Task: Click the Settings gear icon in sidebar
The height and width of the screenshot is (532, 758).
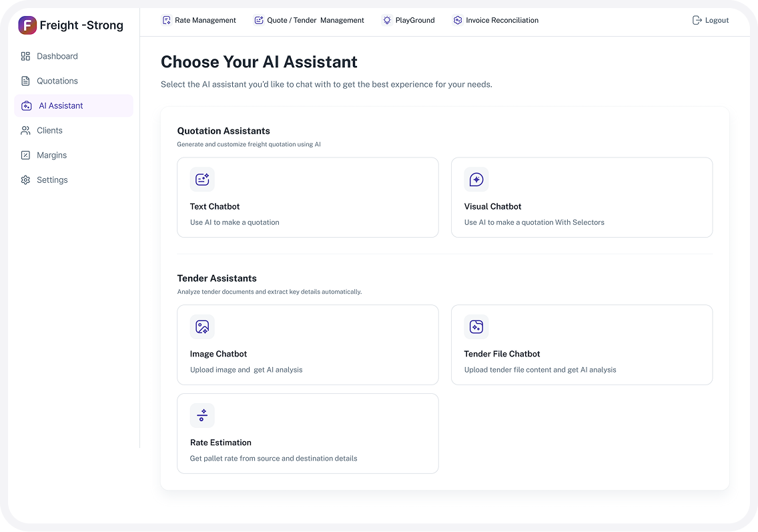Action: point(25,180)
